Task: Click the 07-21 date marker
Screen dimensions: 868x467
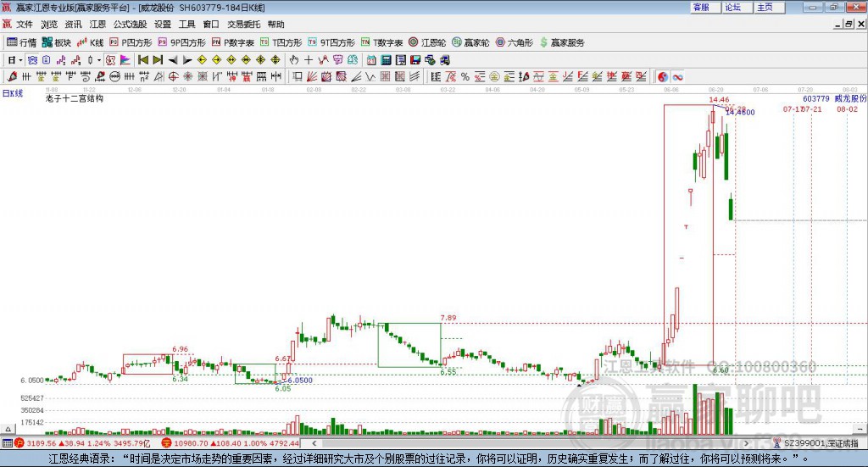Action: 811,109
